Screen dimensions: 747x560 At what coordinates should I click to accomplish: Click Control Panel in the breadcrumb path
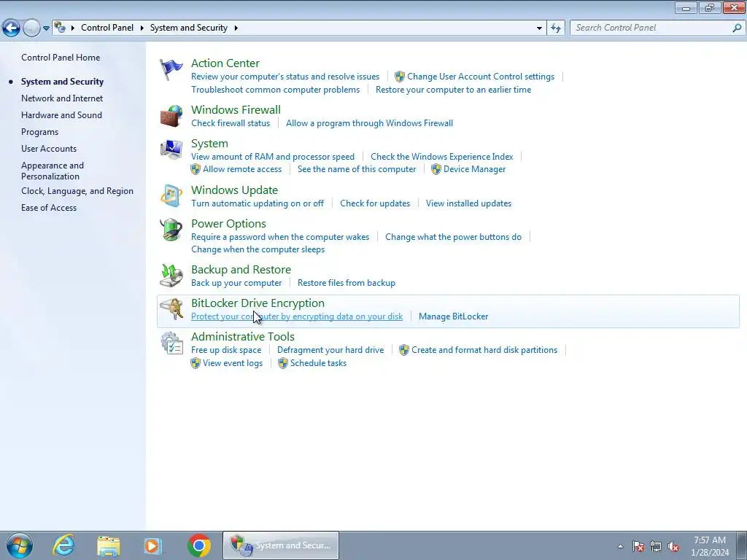click(x=107, y=28)
